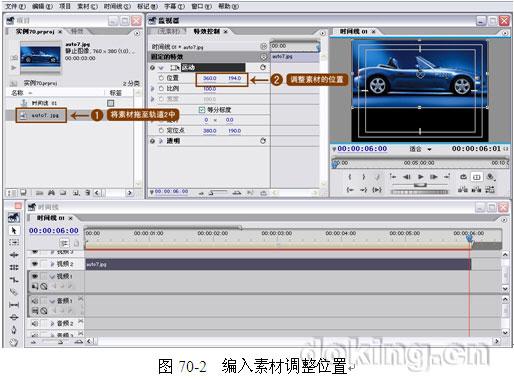Play the program monitor sequence
The image size is (514, 380).
click(421, 177)
